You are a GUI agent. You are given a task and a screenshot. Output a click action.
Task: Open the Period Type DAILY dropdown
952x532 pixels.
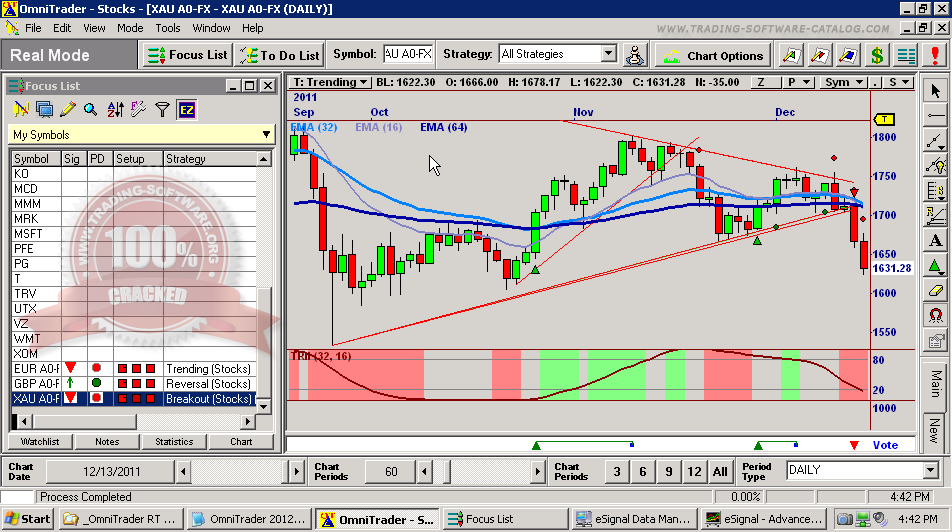[929, 470]
